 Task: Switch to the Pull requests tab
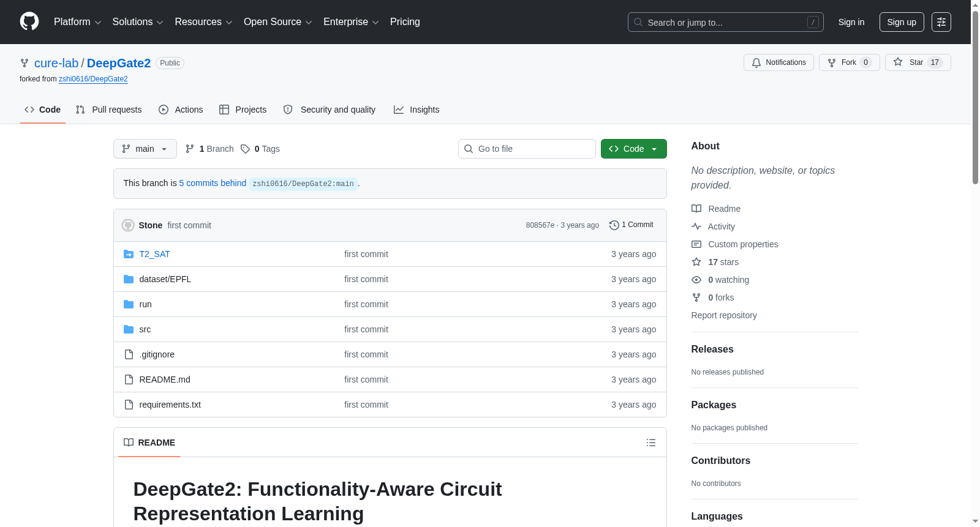(x=108, y=110)
